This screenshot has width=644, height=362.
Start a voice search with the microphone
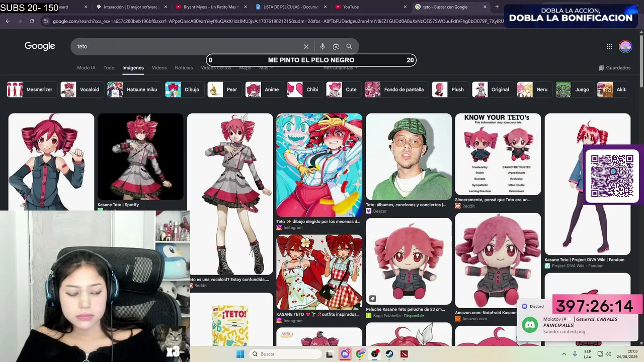pos(323,46)
